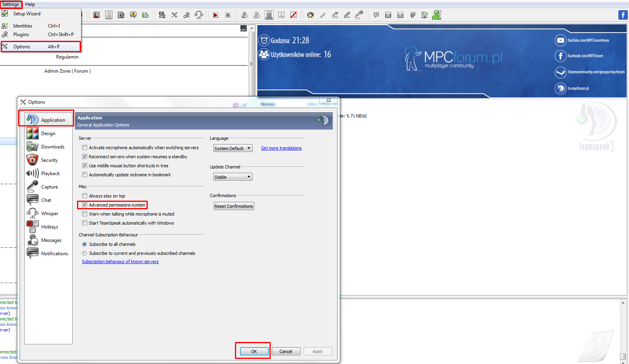
Task: Toggle Activate microphone automatically when switching servers
Action: click(x=84, y=148)
